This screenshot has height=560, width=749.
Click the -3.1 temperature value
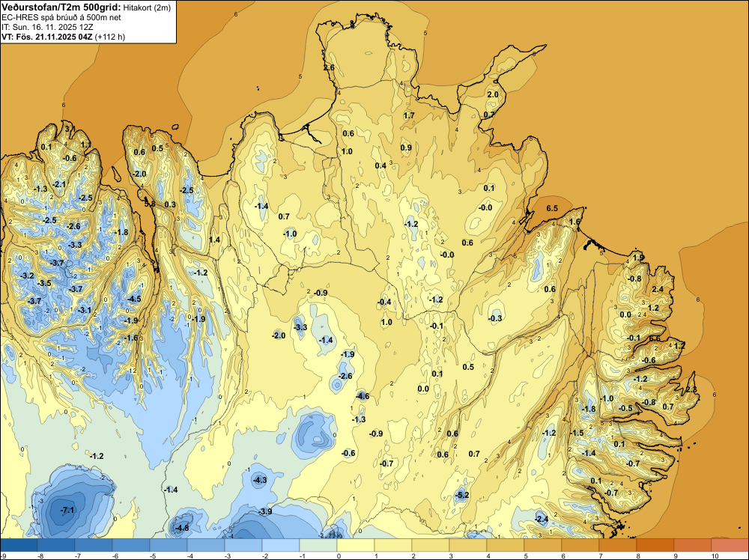click(85, 310)
